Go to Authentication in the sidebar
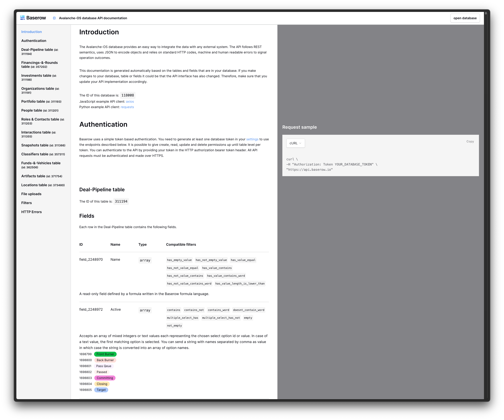This screenshot has width=504, height=420. (x=34, y=41)
